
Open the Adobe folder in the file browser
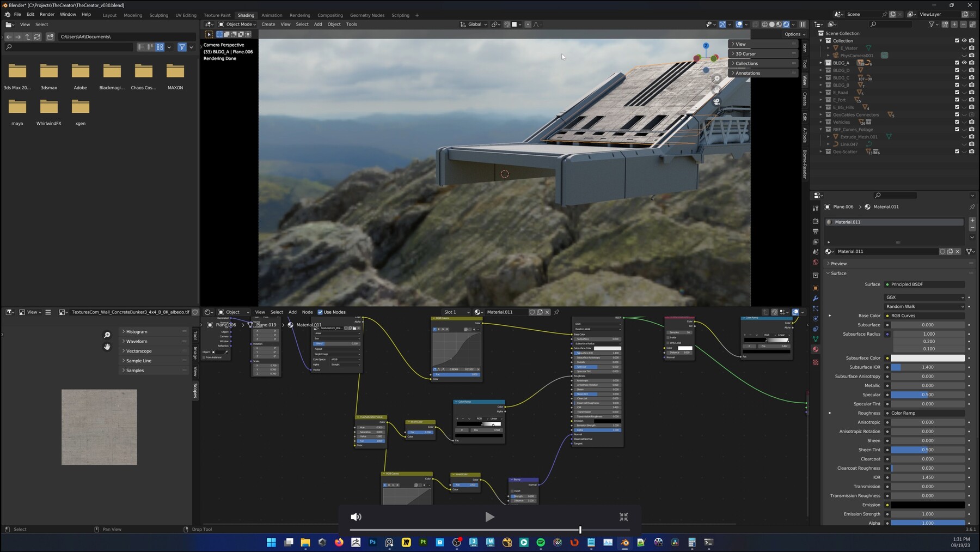[81, 76]
